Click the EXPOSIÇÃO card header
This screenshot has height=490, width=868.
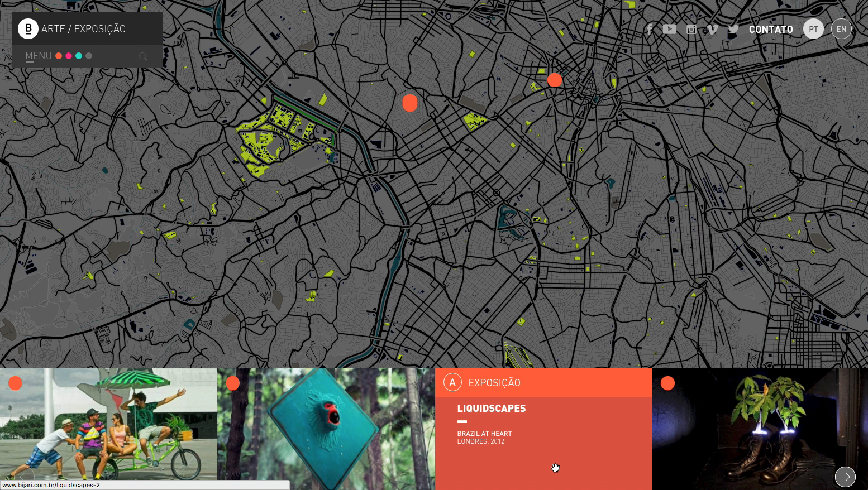click(x=543, y=382)
